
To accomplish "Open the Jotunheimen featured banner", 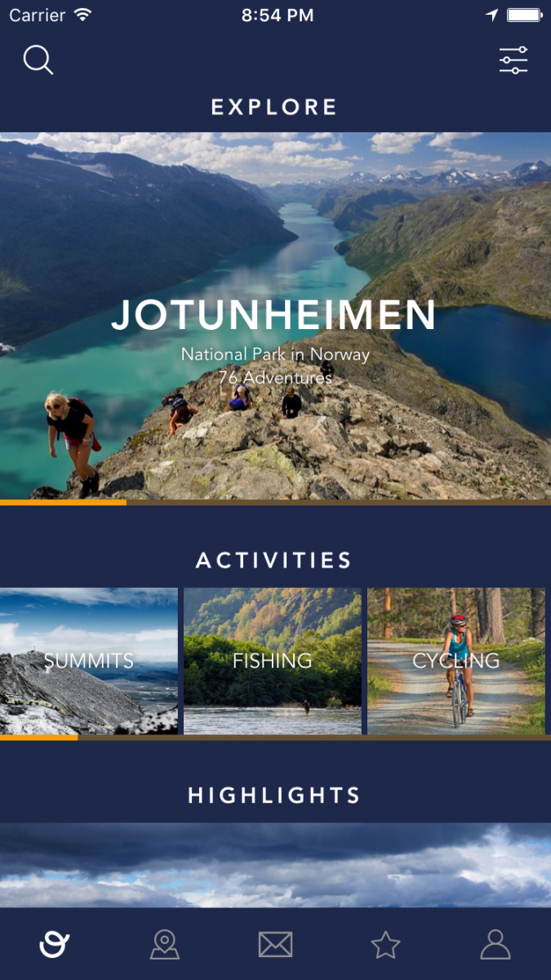I will click(275, 316).
